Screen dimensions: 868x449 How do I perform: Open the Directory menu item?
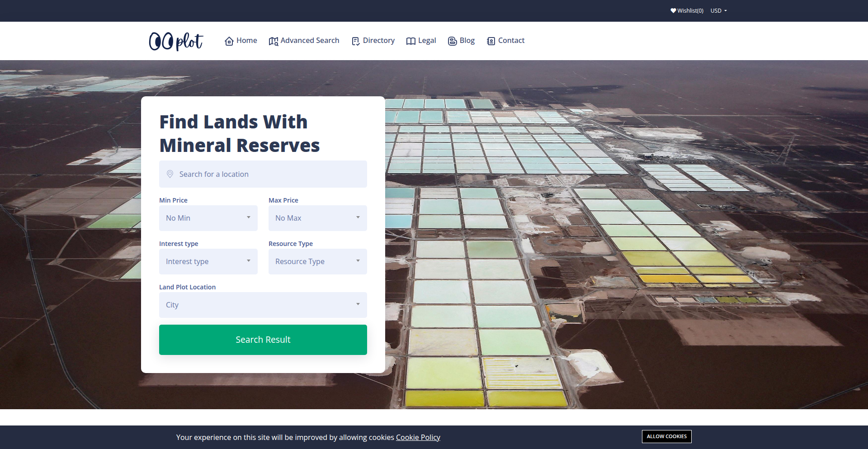(373, 41)
